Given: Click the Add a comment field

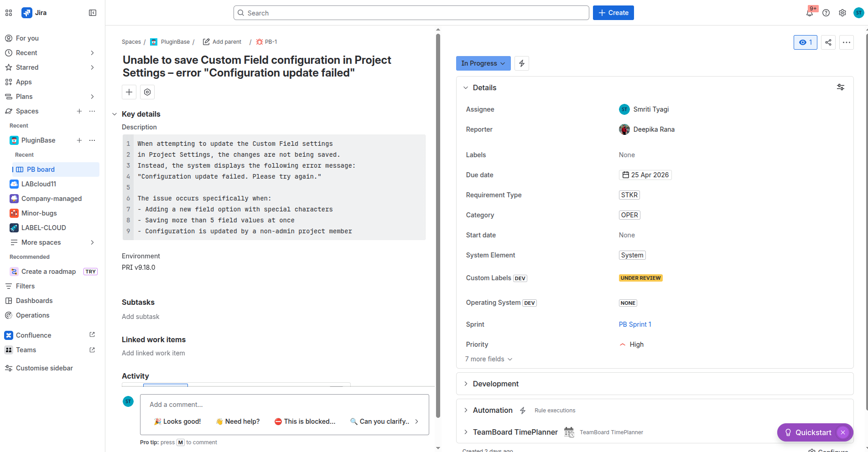Looking at the screenshot, I should click(285, 405).
